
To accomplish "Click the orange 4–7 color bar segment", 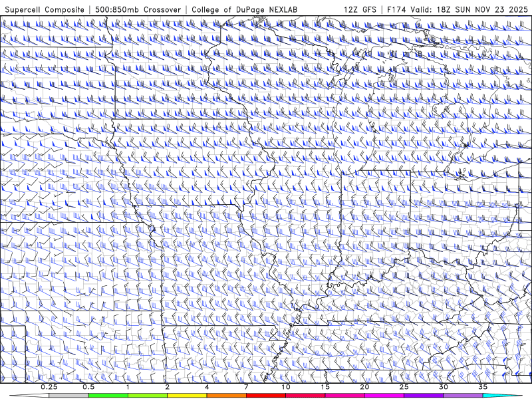I will (226, 396).
